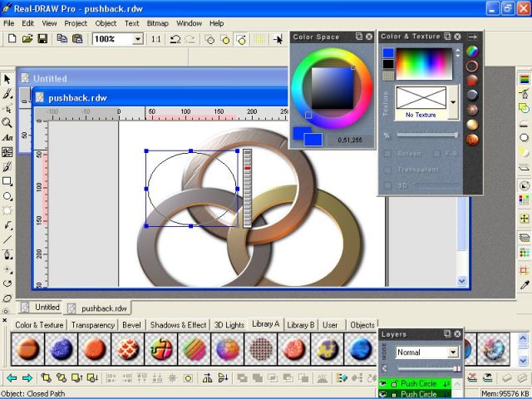The height and width of the screenshot is (399, 532).
Task: Open the Project menu
Action: coord(76,23)
